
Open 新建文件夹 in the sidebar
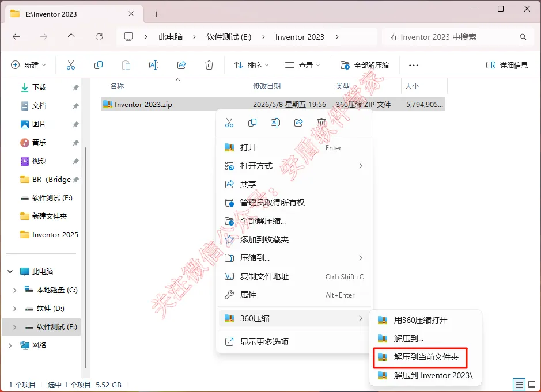pos(44,216)
